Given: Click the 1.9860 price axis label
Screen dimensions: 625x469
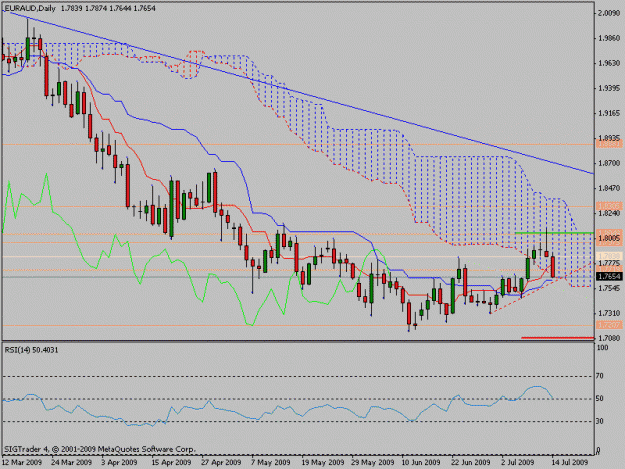Looking at the screenshot, I should click(x=609, y=38).
